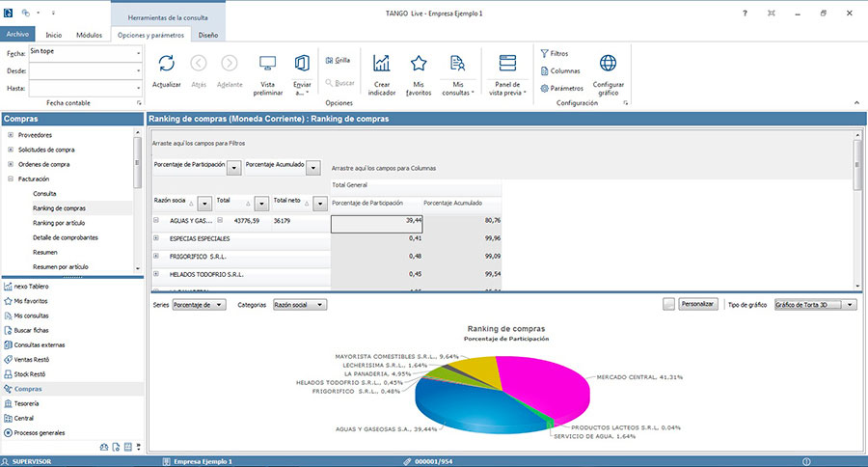Expand the Proveedores tree node

tap(11, 135)
